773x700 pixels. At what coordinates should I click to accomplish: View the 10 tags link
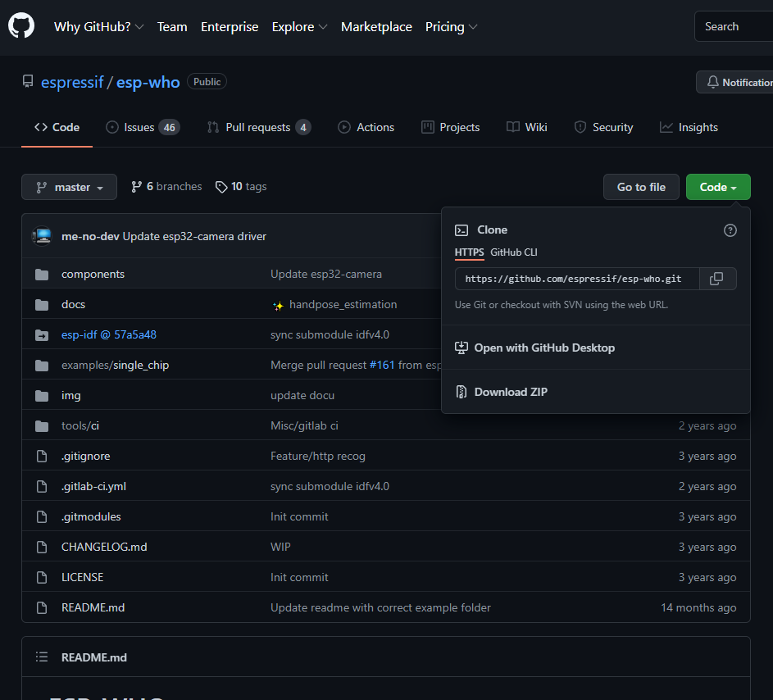click(241, 187)
